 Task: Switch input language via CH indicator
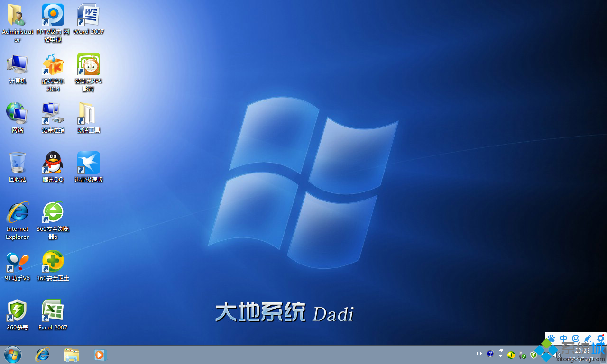479,354
